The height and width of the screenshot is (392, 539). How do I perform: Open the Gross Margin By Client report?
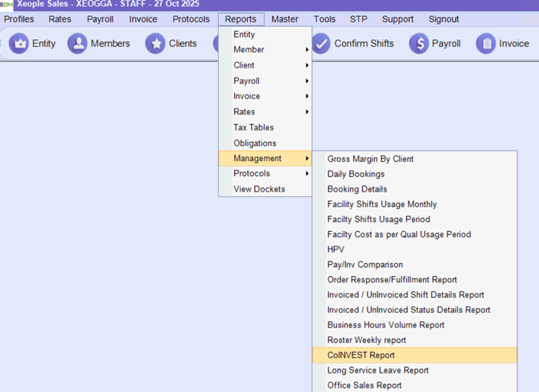coord(370,159)
